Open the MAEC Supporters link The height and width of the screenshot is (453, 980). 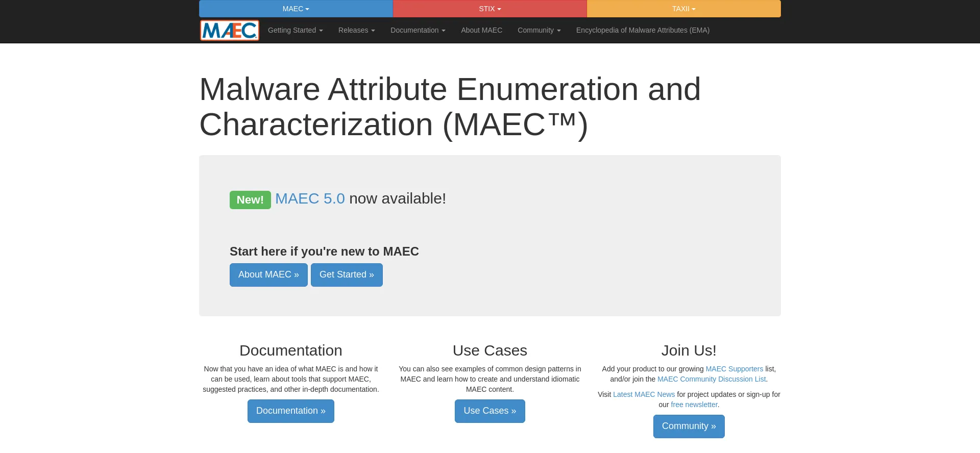[x=734, y=369]
